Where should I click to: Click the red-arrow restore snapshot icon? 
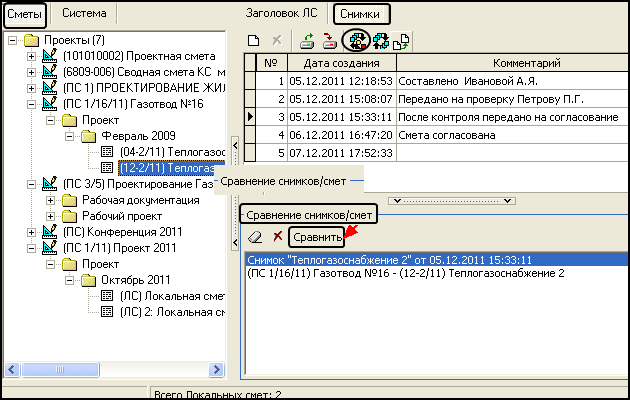point(330,40)
